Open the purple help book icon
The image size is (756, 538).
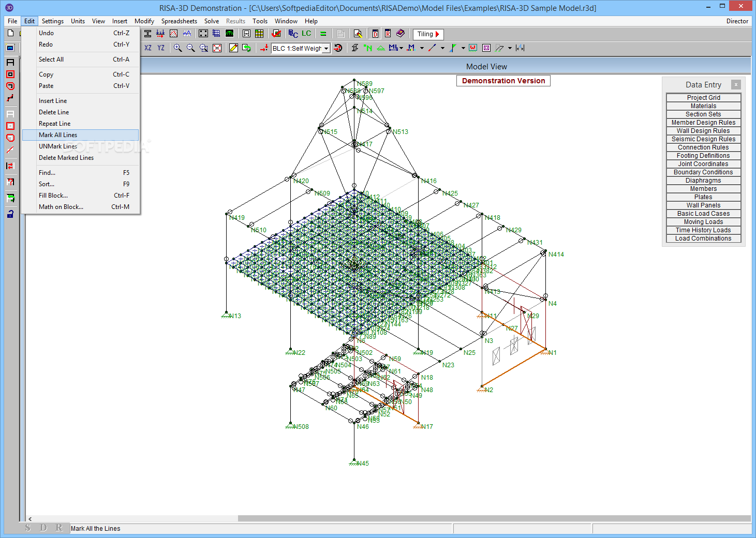(x=401, y=34)
